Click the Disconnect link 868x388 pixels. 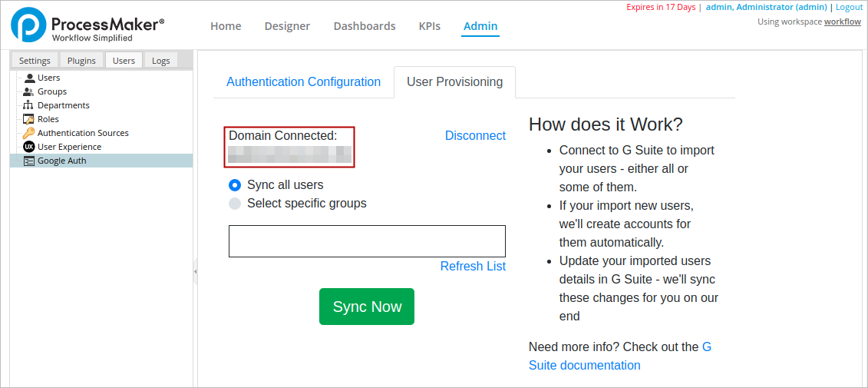click(475, 136)
